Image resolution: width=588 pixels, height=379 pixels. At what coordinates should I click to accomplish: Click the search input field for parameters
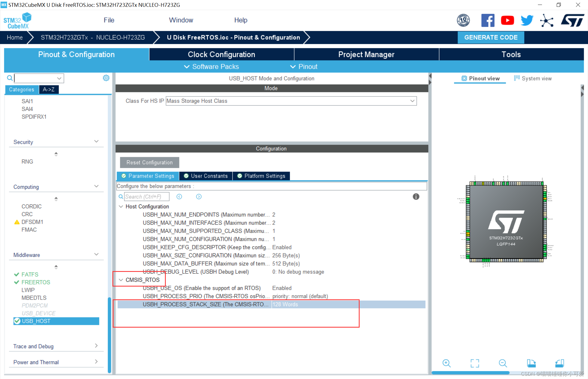[146, 197]
